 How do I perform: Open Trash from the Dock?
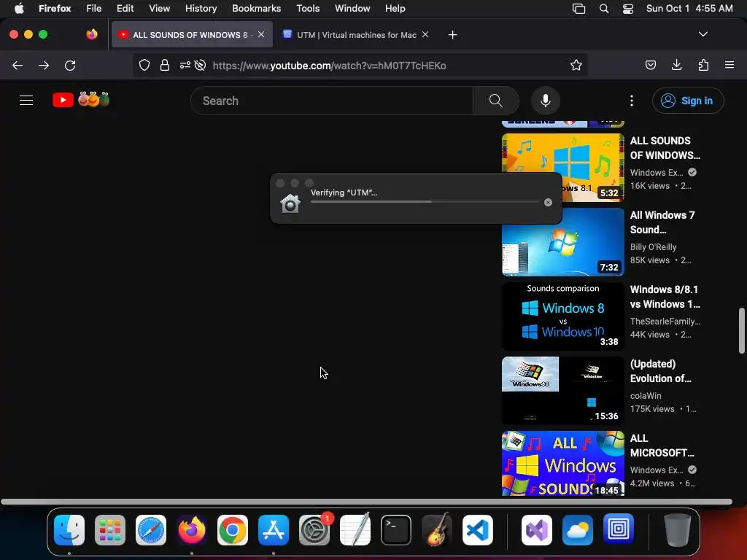(677, 530)
